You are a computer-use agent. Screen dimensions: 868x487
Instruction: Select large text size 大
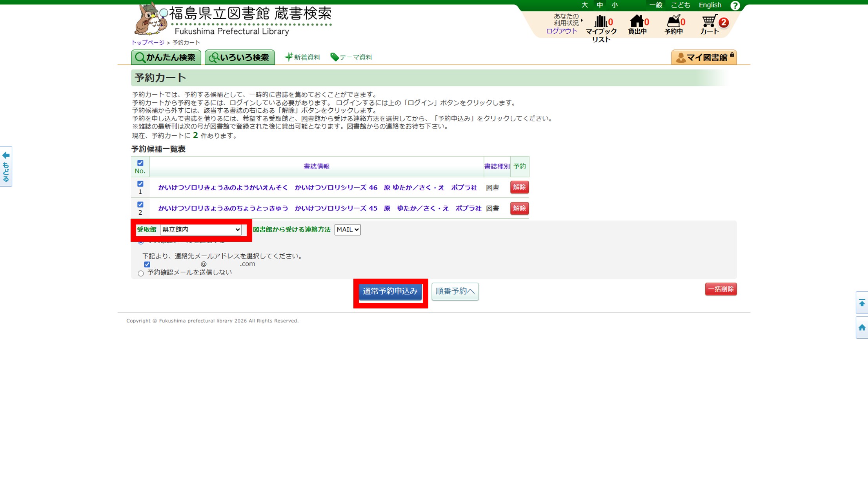point(584,5)
